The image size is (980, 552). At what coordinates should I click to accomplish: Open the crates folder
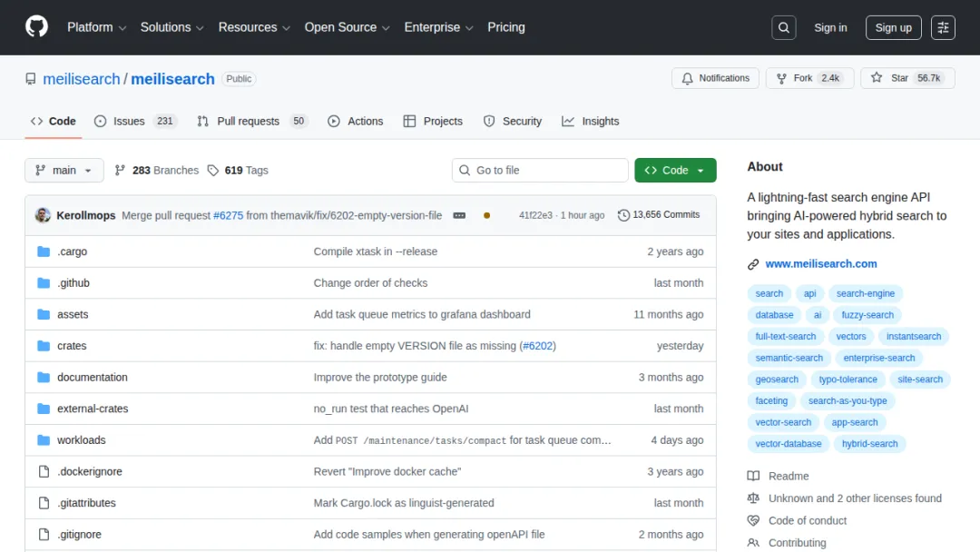tap(72, 346)
